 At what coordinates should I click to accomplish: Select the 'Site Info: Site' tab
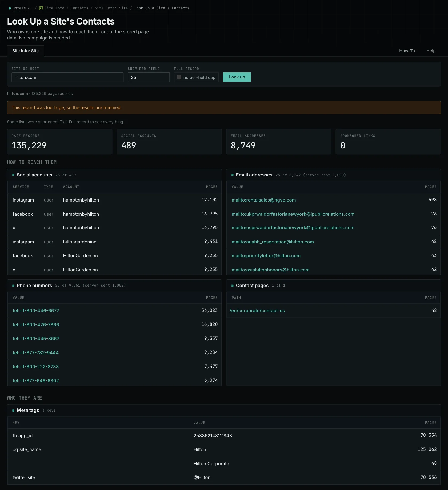25,51
